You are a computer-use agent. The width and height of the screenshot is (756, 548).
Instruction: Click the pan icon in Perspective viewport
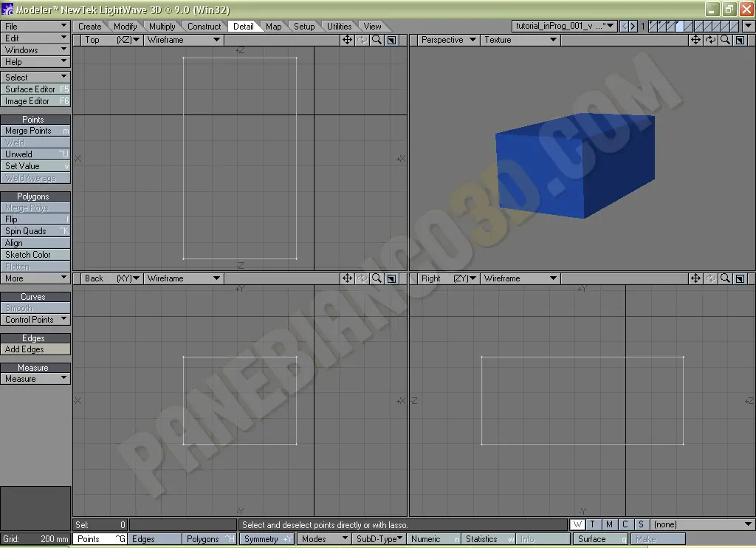coord(695,40)
